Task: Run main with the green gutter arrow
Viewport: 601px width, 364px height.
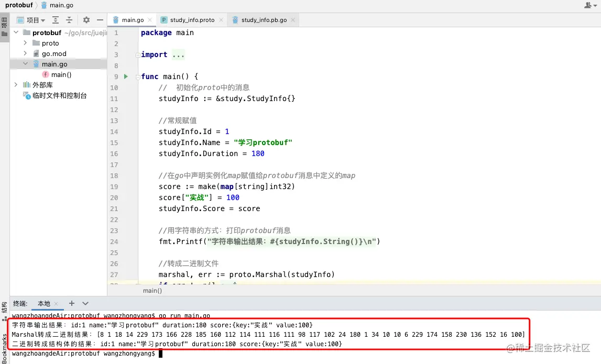Action: pos(126,76)
